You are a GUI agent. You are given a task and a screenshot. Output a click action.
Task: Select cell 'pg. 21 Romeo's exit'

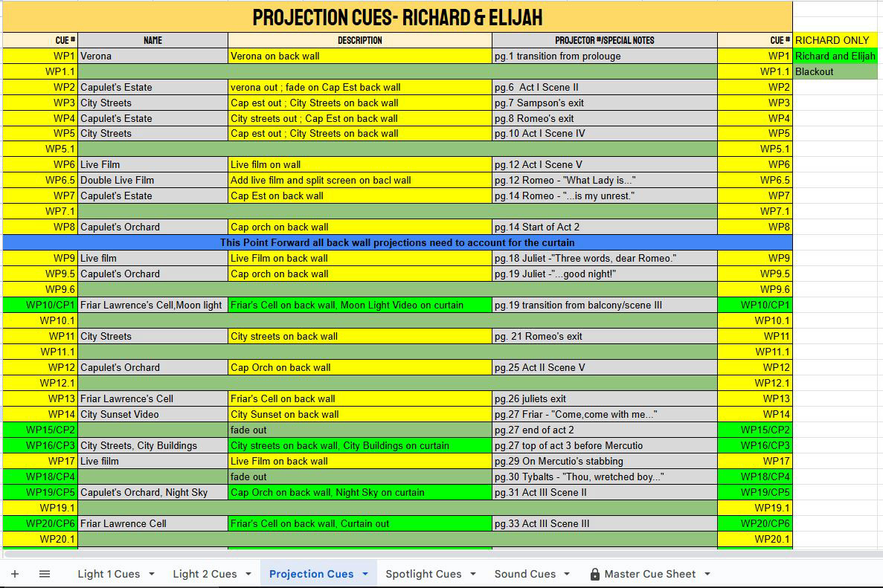click(x=605, y=336)
